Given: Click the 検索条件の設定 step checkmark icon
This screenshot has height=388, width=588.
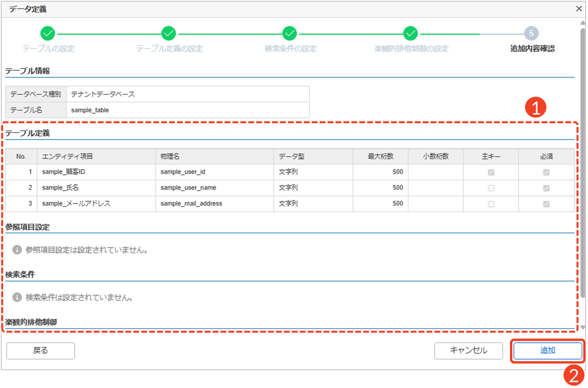Looking at the screenshot, I should (290, 34).
